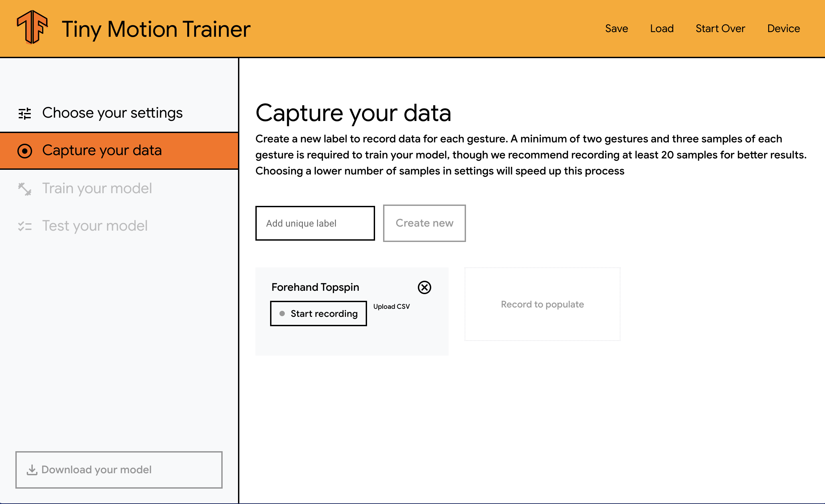The width and height of the screenshot is (825, 504).
Task: Open the Choose your settings panel
Action: 112,112
